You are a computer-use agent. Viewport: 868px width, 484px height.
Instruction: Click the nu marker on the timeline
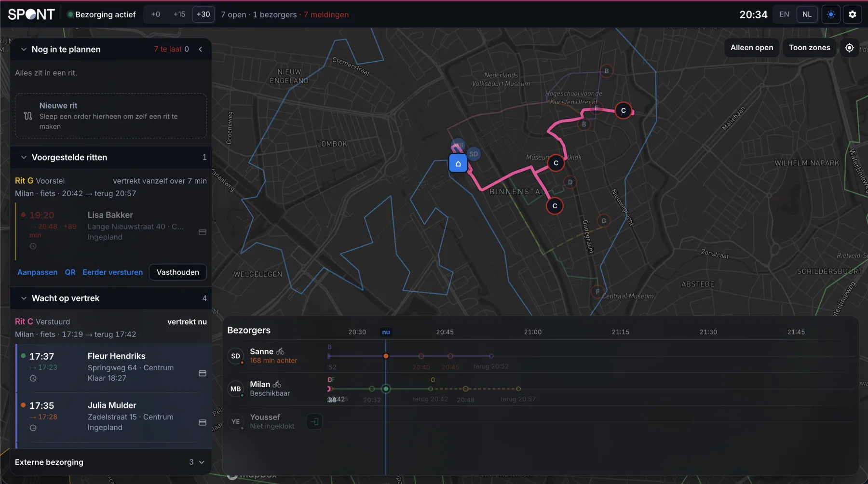[386, 332]
